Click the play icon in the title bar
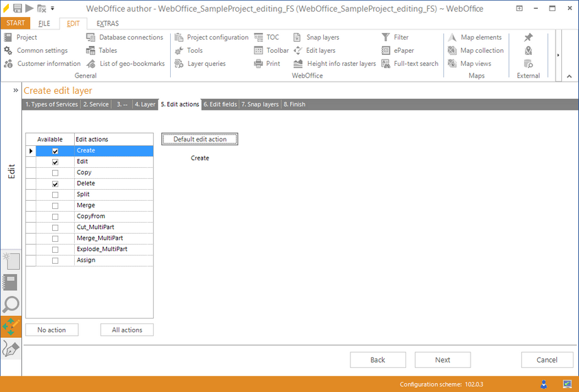 29,8
